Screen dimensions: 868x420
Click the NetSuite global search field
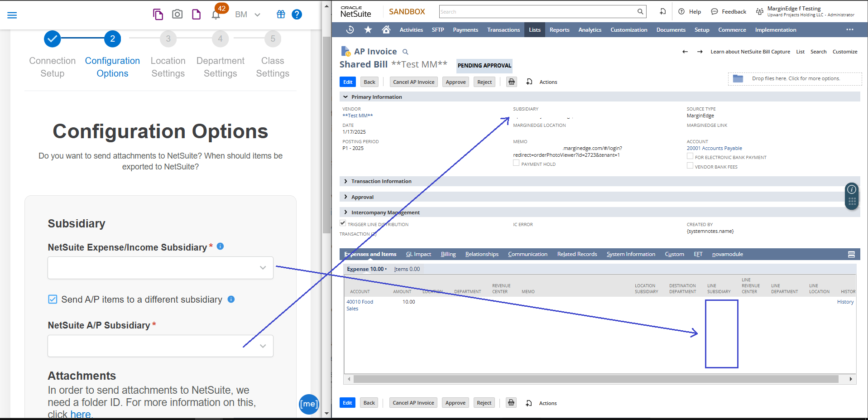(x=538, y=12)
